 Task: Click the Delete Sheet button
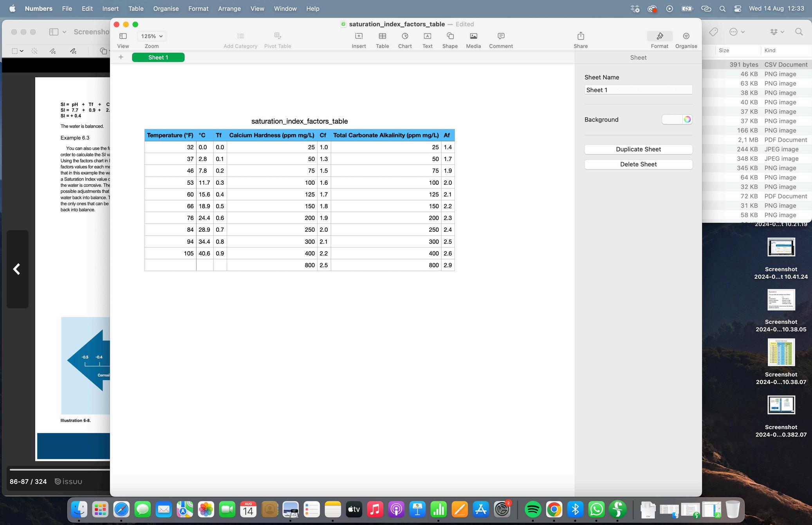pos(638,164)
